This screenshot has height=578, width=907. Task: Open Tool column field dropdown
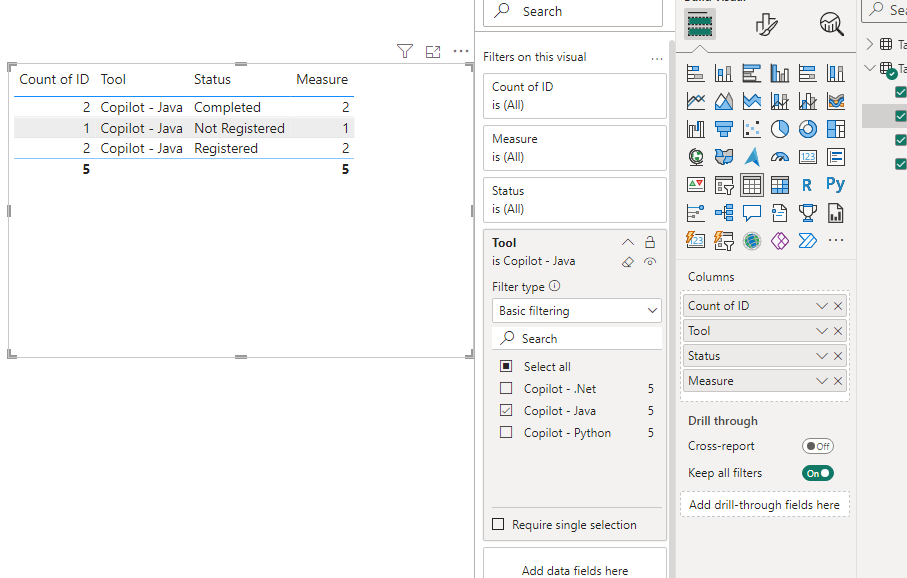point(821,331)
